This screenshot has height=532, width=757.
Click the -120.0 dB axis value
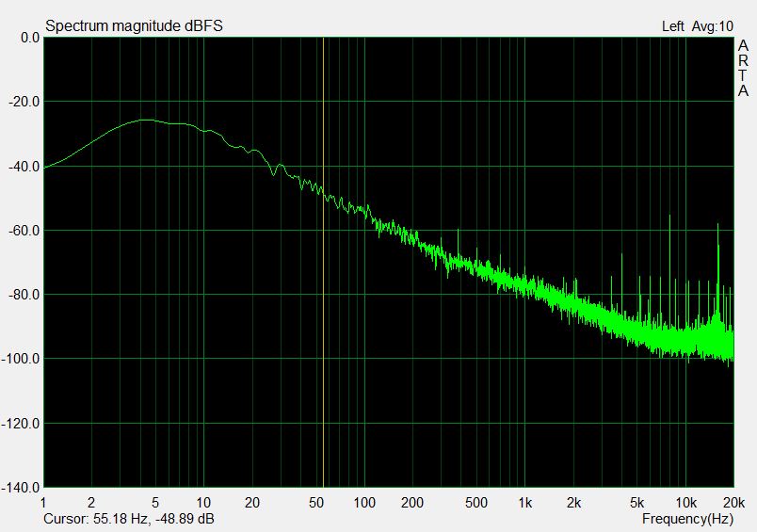tap(21, 424)
